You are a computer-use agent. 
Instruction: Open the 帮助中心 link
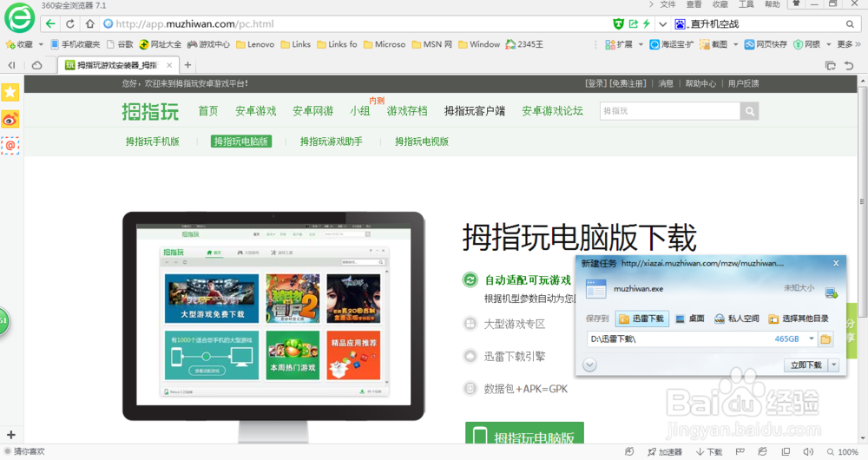pos(700,83)
